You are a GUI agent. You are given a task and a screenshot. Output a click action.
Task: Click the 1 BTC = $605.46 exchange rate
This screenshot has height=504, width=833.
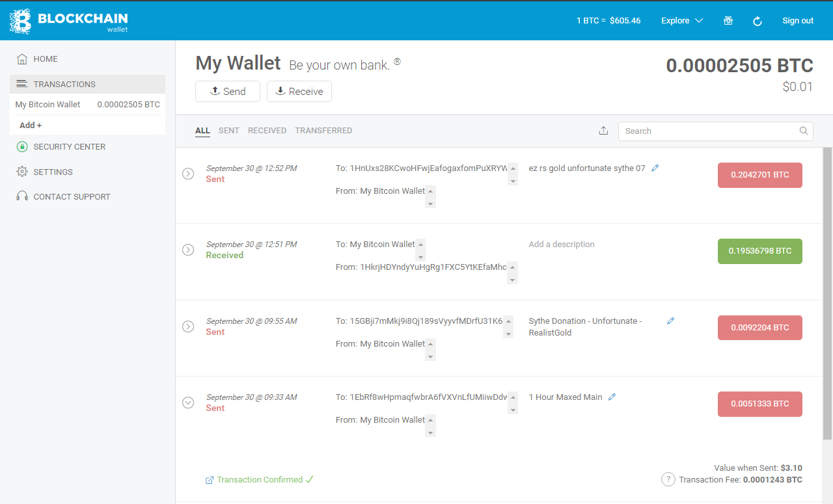click(608, 21)
